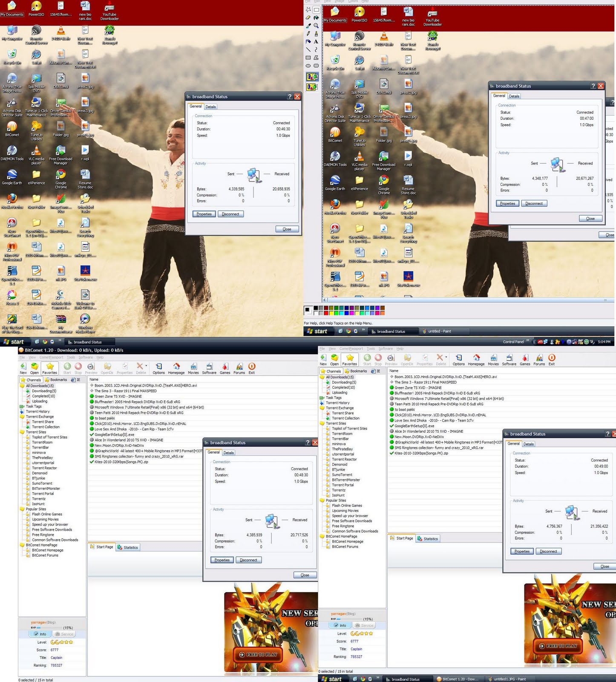This screenshot has height=682, width=616.
Task: Pick the Fill With Color bucket in Paint
Action: pos(316,17)
